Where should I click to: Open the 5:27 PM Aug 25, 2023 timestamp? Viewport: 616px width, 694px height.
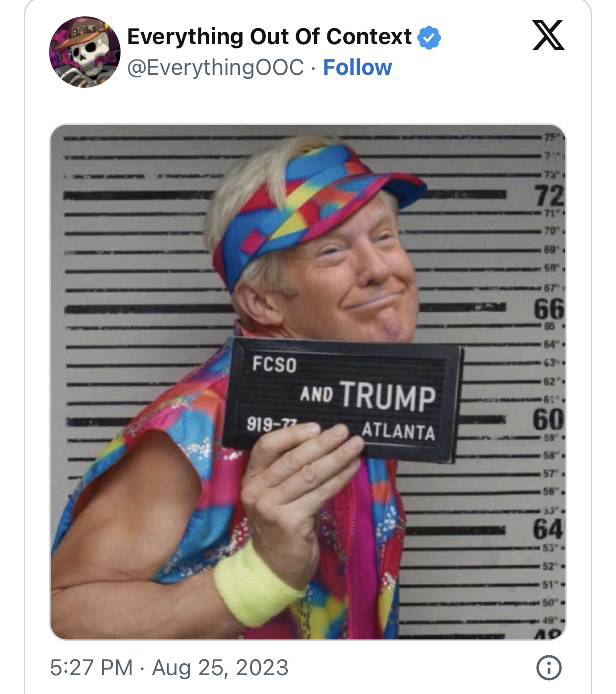[169, 667]
